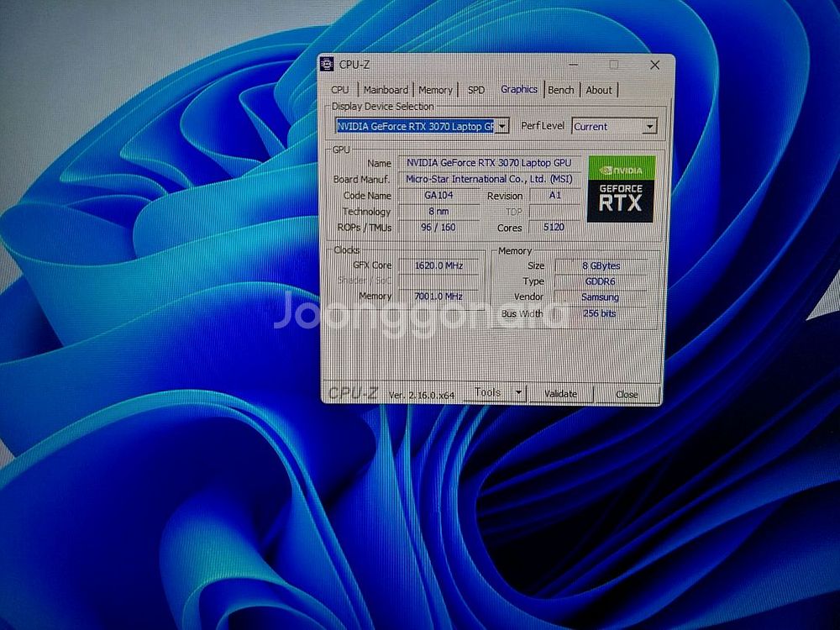The height and width of the screenshot is (630, 840).
Task: Click GPU name field NVIDIA GeForce RTX 3070
Action: 489,163
